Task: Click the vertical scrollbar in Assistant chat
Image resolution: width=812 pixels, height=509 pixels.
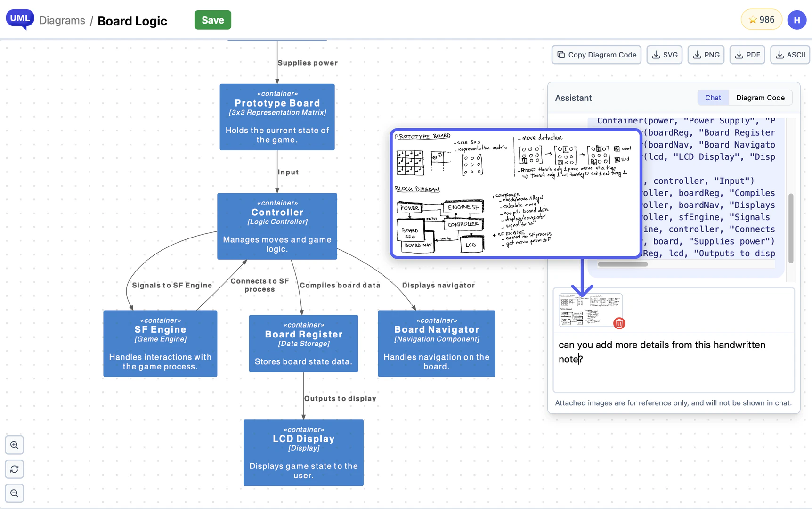Action: click(x=791, y=229)
